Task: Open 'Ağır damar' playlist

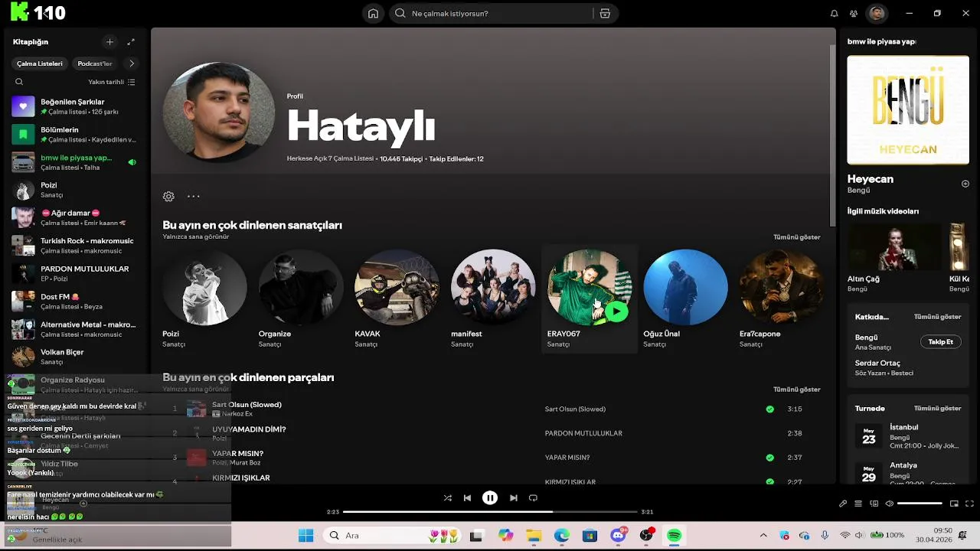Action: tap(74, 217)
